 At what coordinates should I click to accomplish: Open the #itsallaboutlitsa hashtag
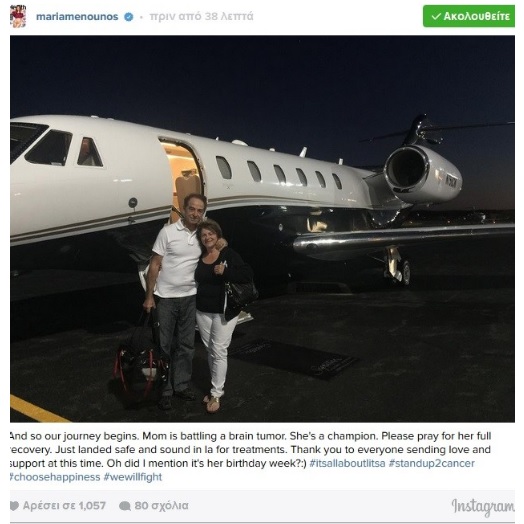[x=347, y=464]
